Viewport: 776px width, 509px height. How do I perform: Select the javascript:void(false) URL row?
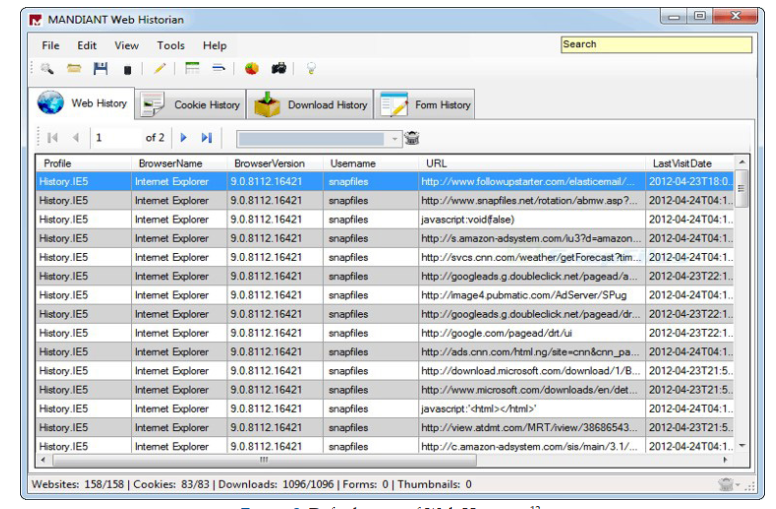385,219
